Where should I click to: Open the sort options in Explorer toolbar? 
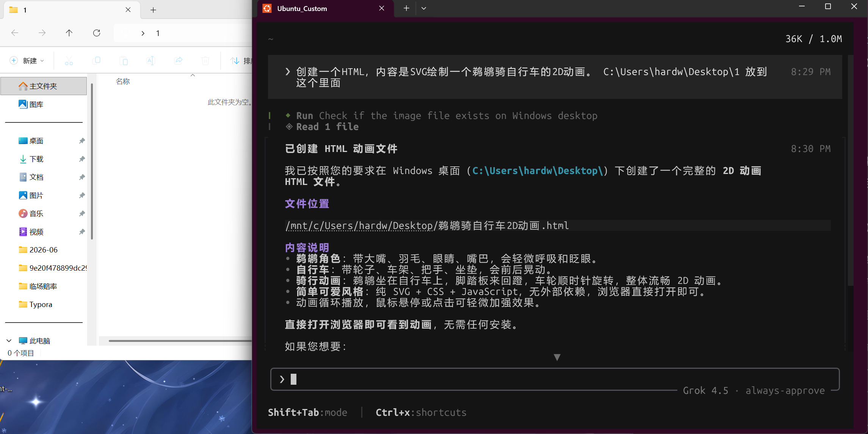click(240, 61)
